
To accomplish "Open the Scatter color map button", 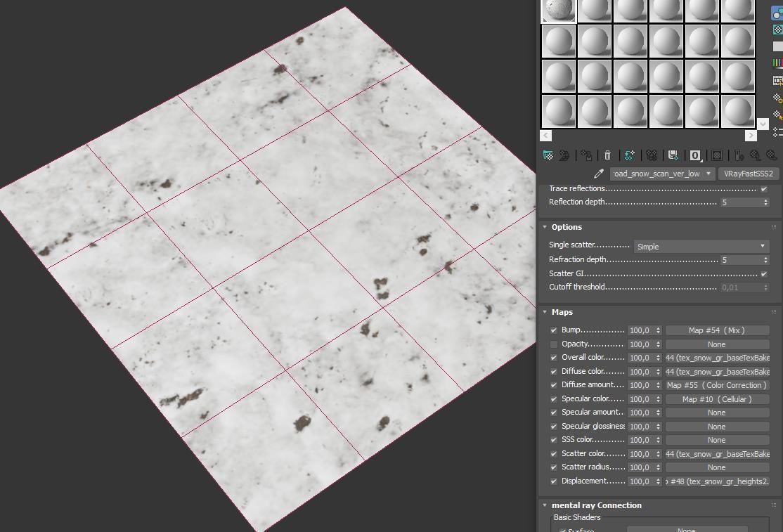I will pyautogui.click(x=717, y=454).
